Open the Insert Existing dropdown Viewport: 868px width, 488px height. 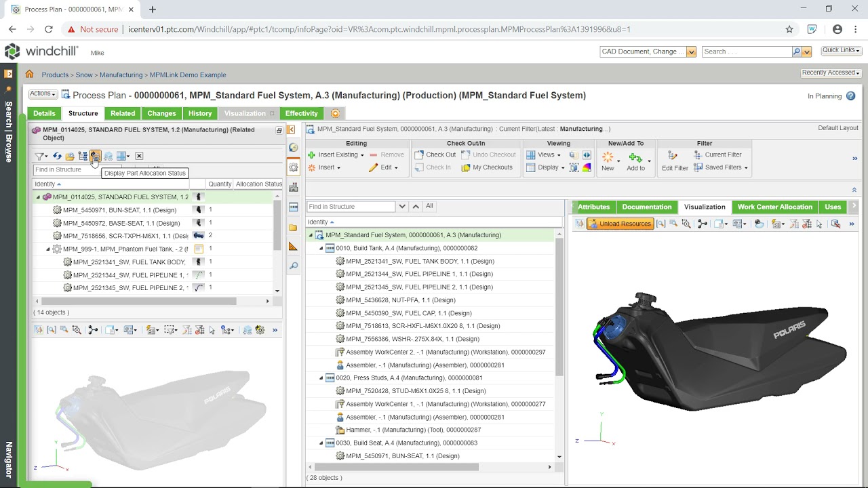tap(336, 155)
